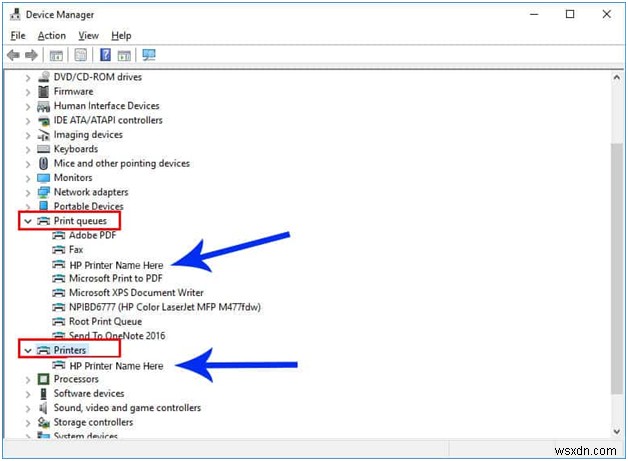
Task: Expand the Software devices node
Action: pos(28,394)
